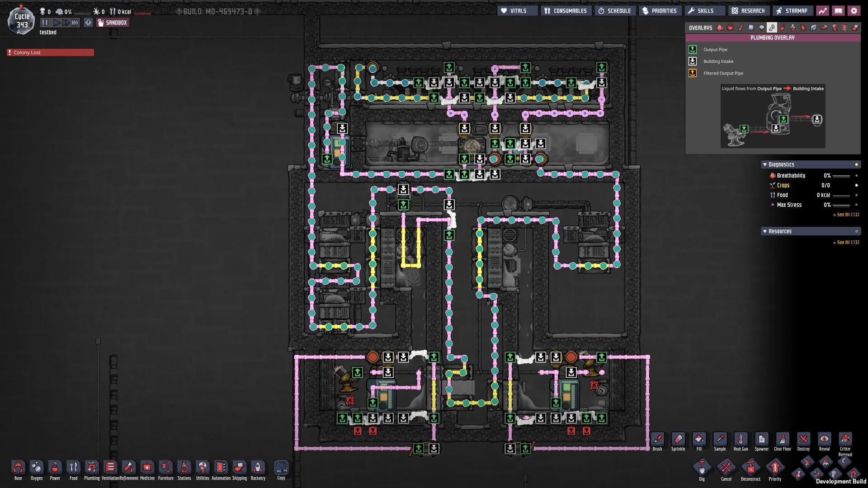Viewport: 868px width, 488px height.
Task: Open the Rocketry build category
Action: click(258, 468)
